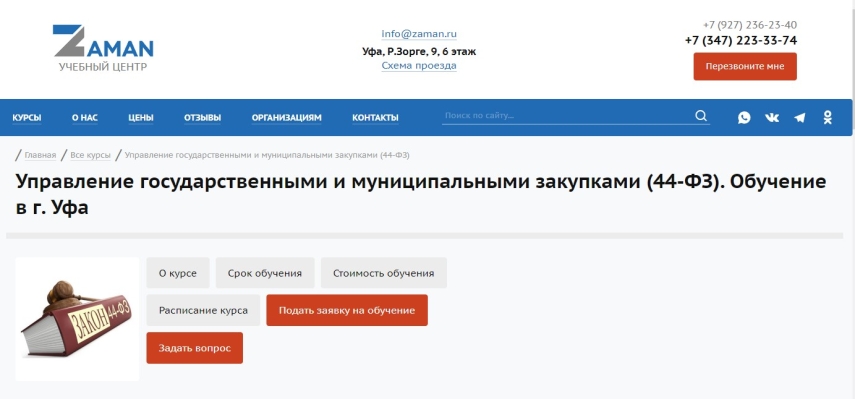
Task: Click phone number +7 (347) 223-33-74
Action: point(741,40)
